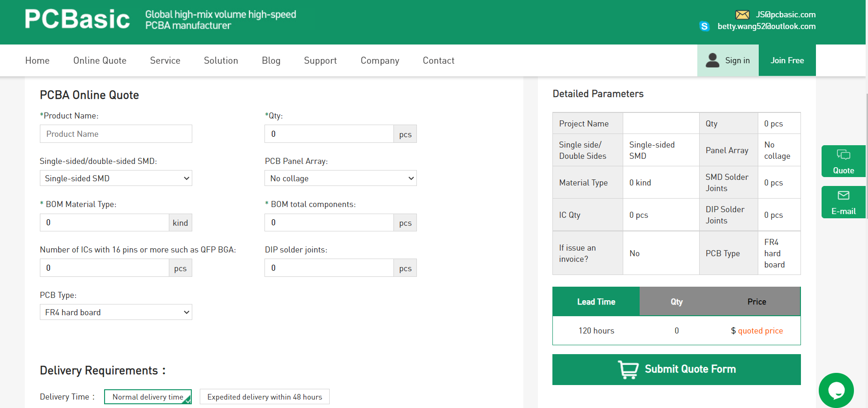Image resolution: width=868 pixels, height=408 pixels.
Task: Click the Skype icon in header
Action: click(x=704, y=26)
